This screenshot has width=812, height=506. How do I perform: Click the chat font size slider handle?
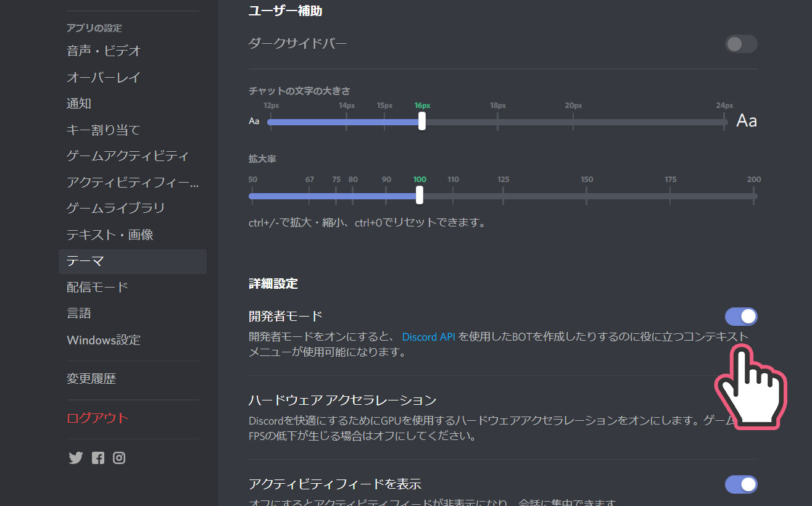click(422, 121)
